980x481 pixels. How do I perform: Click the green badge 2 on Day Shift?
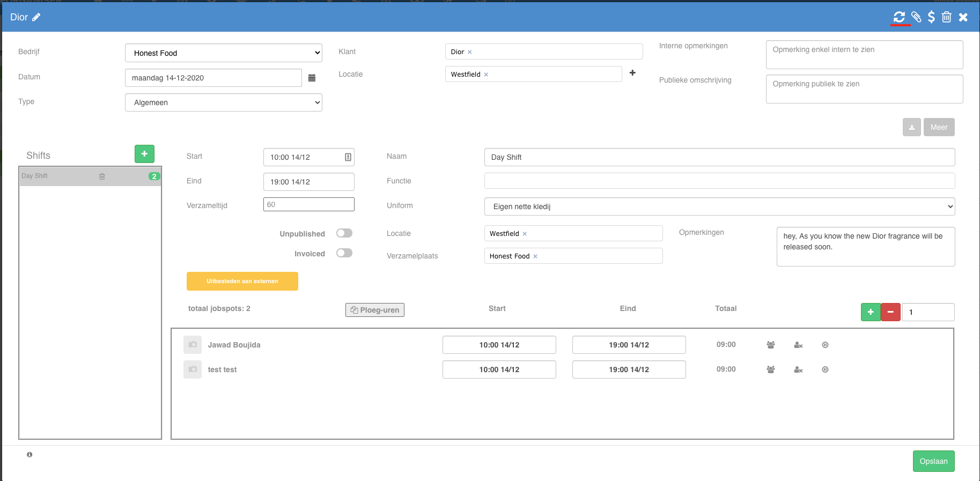click(x=154, y=176)
